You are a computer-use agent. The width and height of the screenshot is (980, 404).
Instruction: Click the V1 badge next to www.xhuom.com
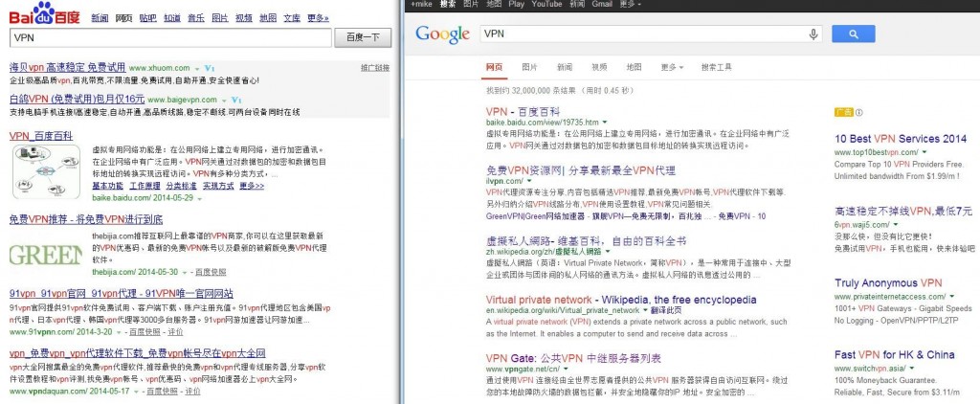pos(210,68)
